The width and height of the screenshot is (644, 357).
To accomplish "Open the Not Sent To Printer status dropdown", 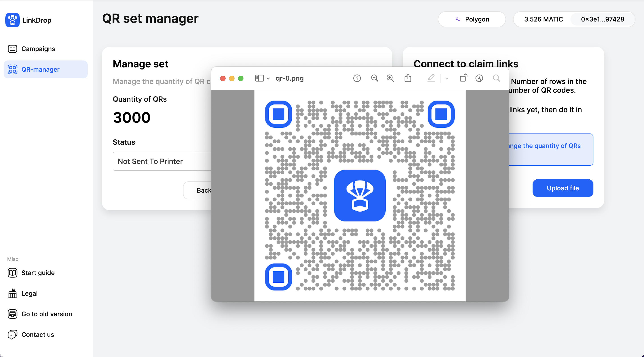I will 162,161.
